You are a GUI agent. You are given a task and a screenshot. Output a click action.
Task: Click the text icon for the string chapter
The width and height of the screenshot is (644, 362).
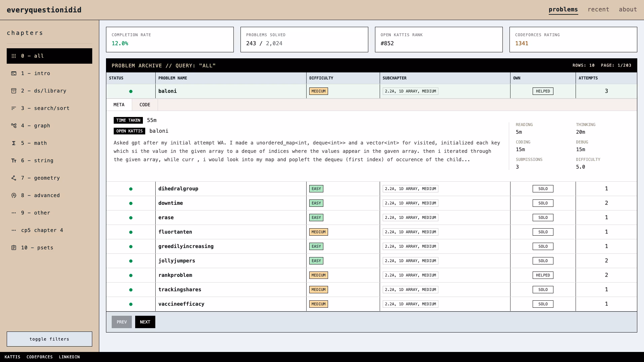tap(14, 161)
